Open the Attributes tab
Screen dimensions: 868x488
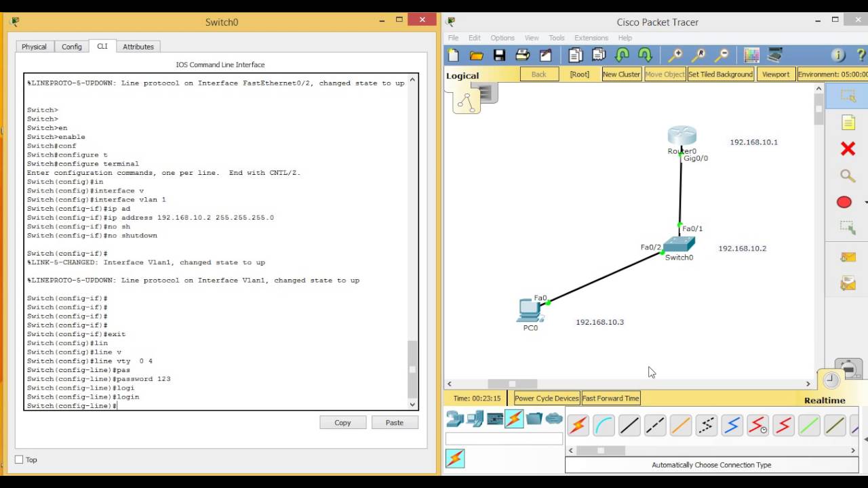click(138, 47)
